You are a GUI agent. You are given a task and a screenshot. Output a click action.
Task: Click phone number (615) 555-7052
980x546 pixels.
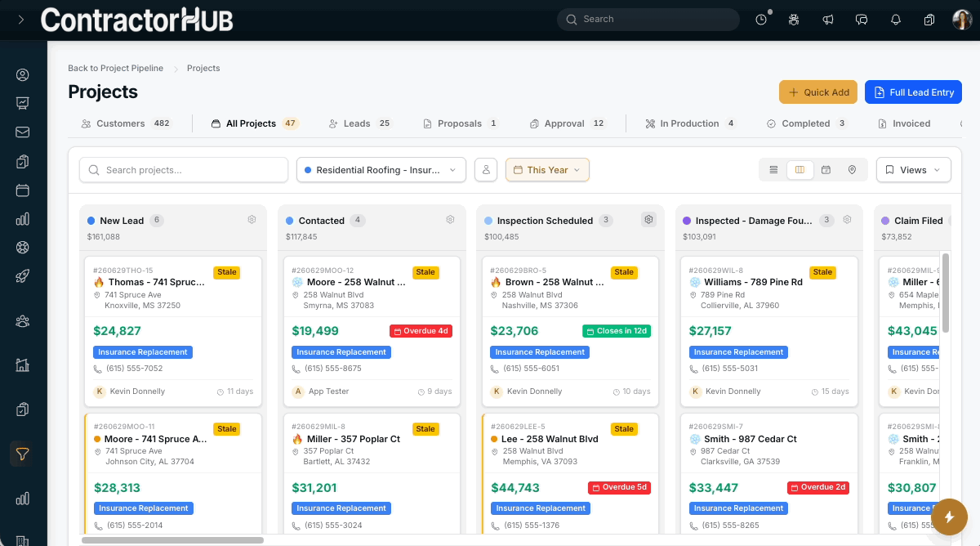(135, 369)
